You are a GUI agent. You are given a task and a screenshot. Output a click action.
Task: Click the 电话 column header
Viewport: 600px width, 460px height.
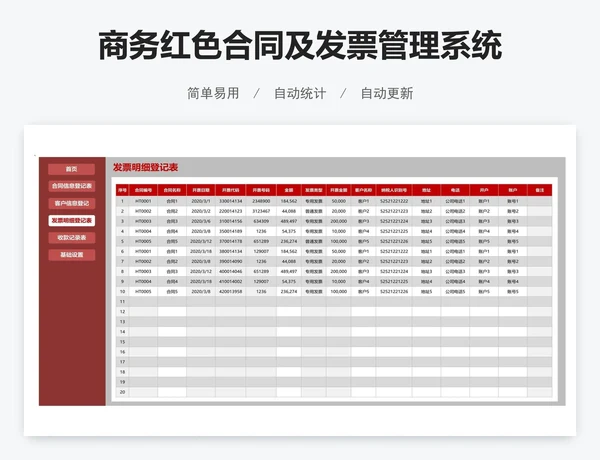click(455, 190)
